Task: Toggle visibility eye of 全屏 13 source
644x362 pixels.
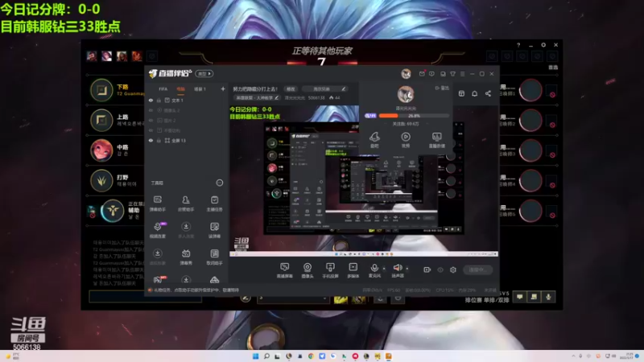Action: pos(151,140)
